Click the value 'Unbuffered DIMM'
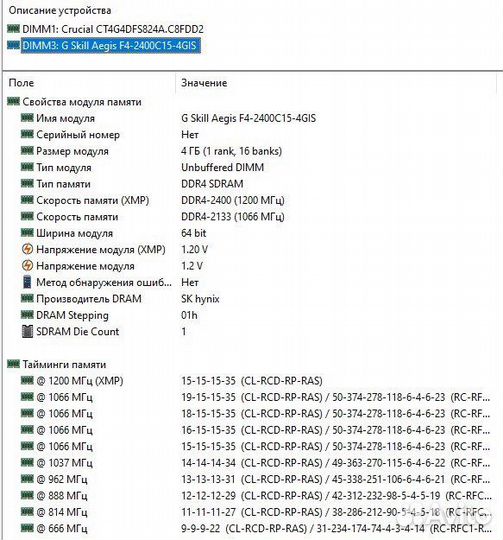The image size is (503, 540). tap(222, 168)
